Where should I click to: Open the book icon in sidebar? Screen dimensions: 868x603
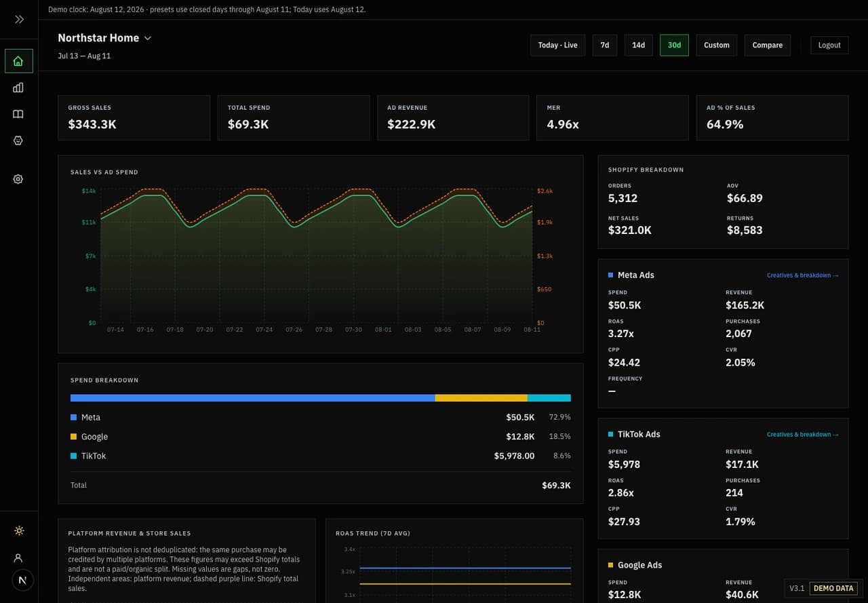tap(18, 114)
